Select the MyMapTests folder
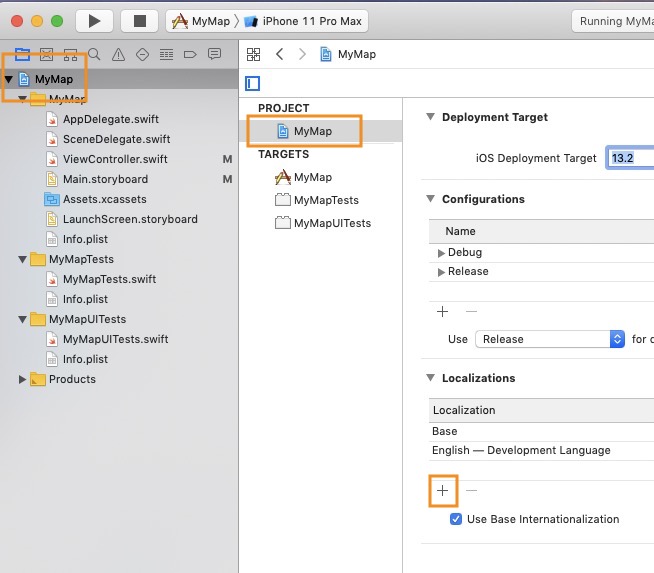The height and width of the screenshot is (573, 654). click(72, 259)
